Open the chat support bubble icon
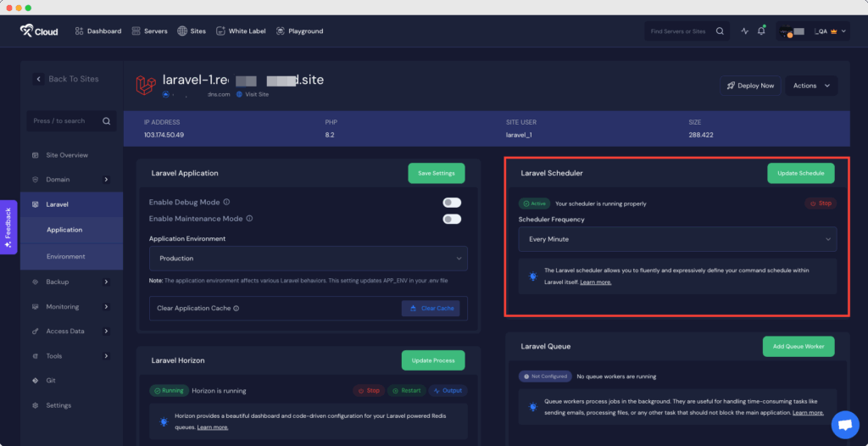Viewport: 868px width, 446px height. click(844, 424)
